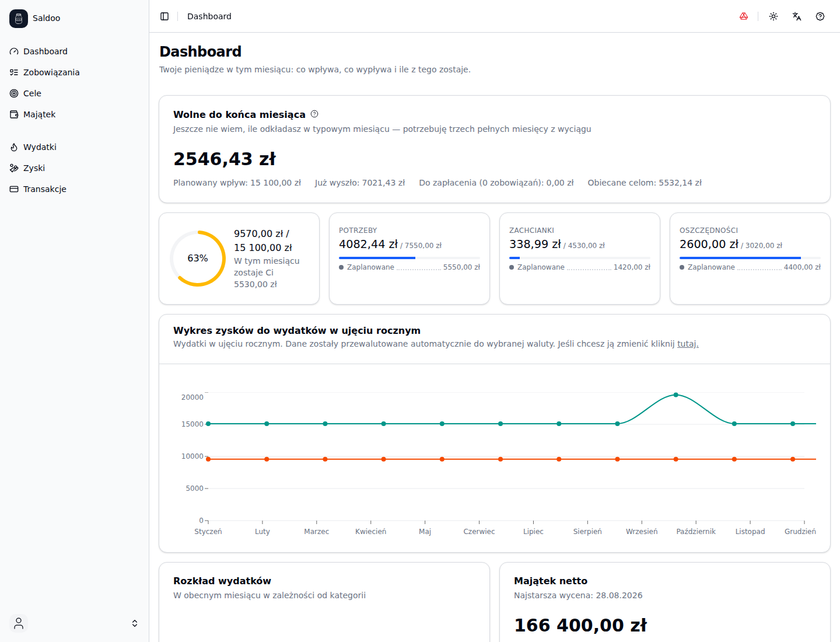Image resolution: width=840 pixels, height=642 pixels.
Task: Click the POTRZEBY card heading
Action: (x=358, y=231)
